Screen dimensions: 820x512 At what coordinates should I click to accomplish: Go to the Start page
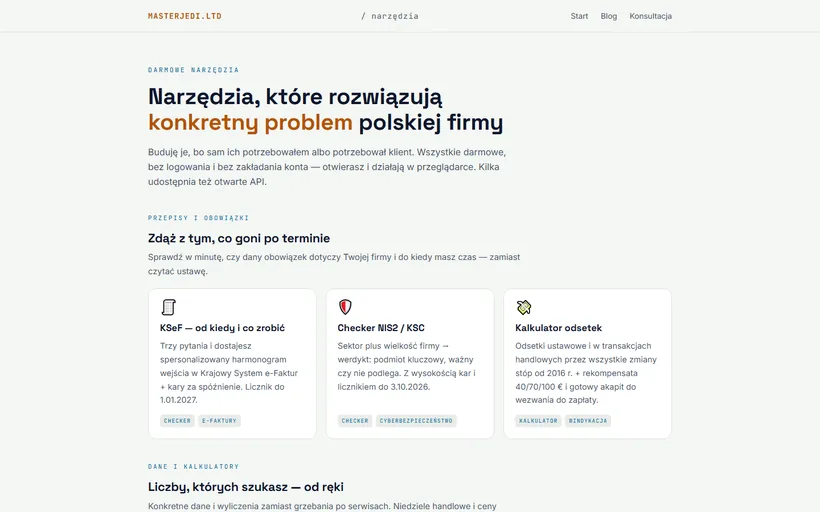coord(579,16)
